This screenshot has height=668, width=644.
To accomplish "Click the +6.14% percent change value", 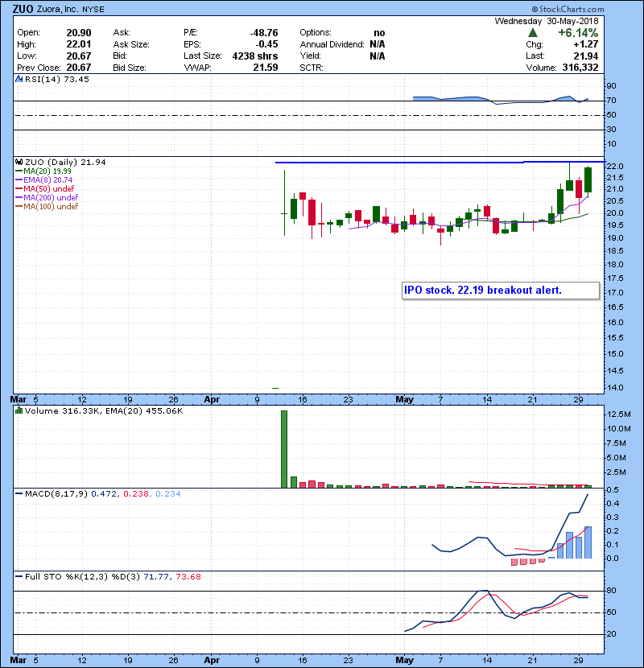I will tap(578, 33).
